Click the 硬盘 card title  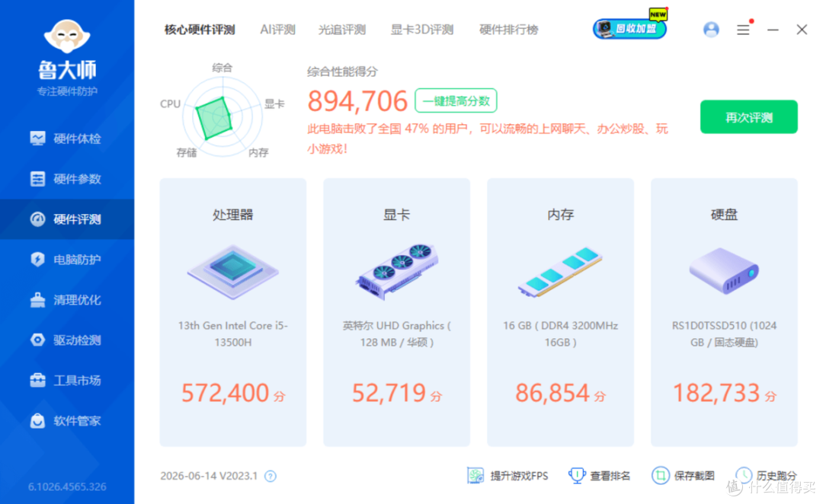click(724, 215)
